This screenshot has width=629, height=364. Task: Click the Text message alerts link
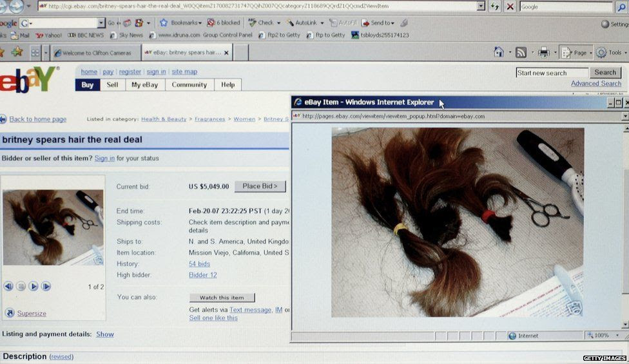click(250, 310)
